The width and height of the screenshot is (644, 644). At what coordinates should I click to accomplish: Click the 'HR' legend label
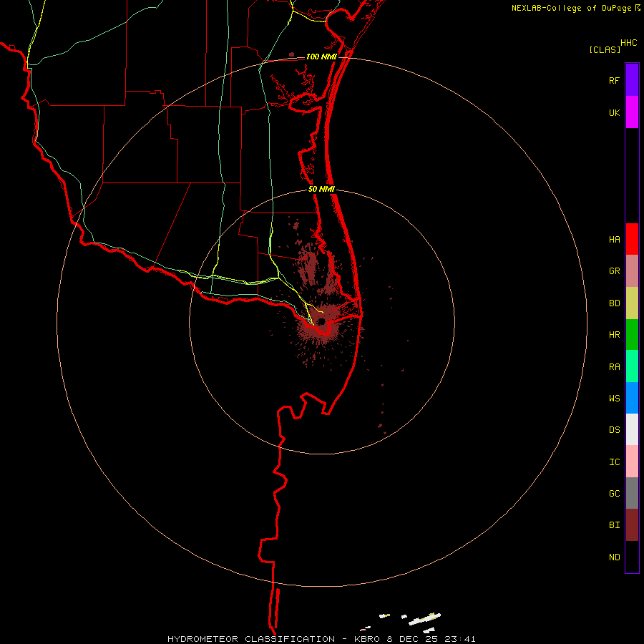click(x=614, y=335)
